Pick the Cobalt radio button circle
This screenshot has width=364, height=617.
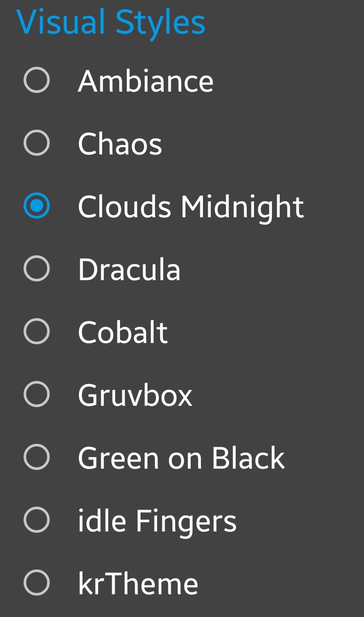click(37, 331)
